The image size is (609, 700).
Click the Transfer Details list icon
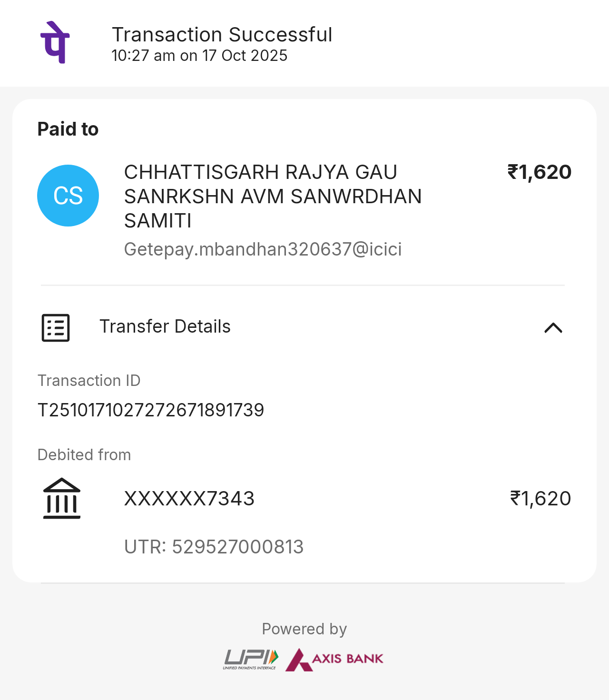click(x=56, y=327)
